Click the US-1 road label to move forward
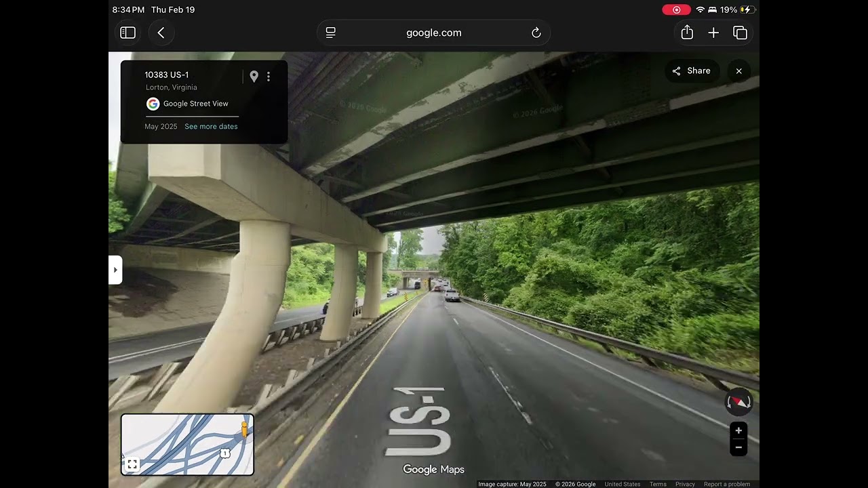The image size is (868, 488). (418, 422)
